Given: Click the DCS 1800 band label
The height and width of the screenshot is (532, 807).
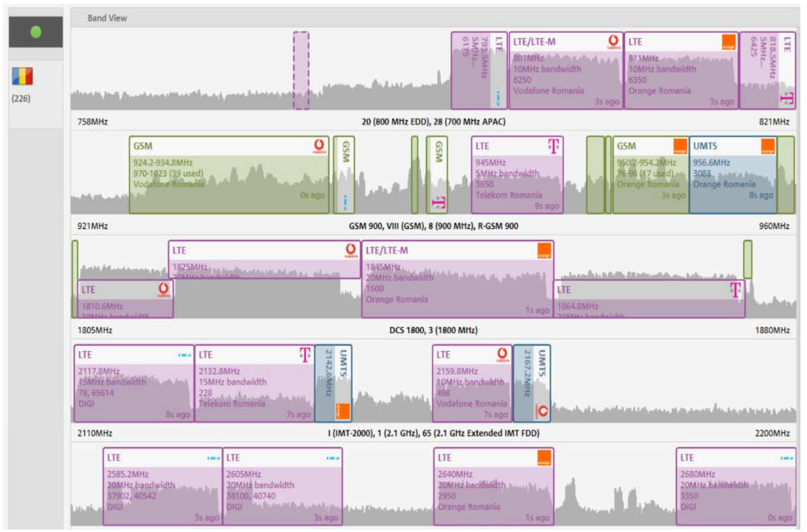Looking at the screenshot, I should [433, 330].
